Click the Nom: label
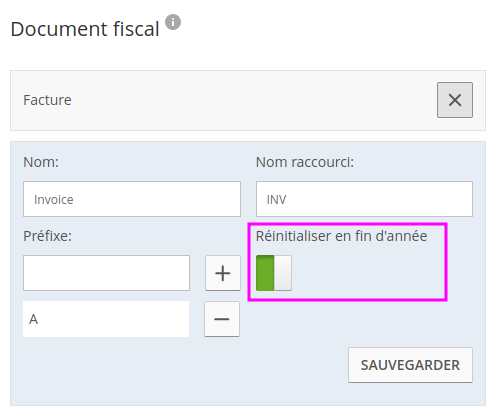 (41, 162)
